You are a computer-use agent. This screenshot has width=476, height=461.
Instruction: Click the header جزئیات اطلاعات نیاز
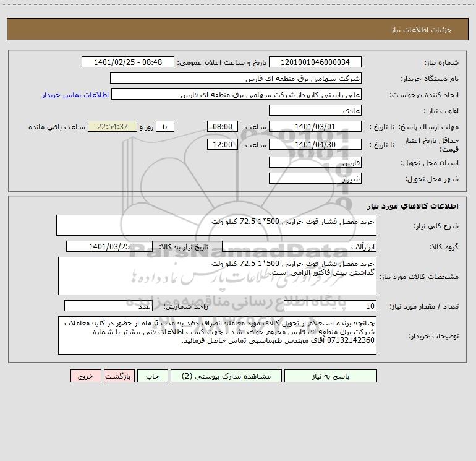point(421,30)
